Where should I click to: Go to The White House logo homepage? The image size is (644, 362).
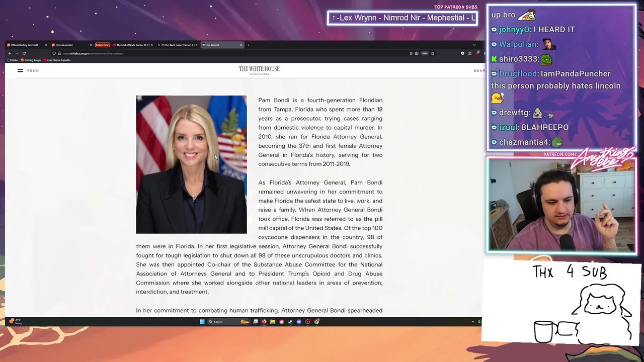[259, 70]
